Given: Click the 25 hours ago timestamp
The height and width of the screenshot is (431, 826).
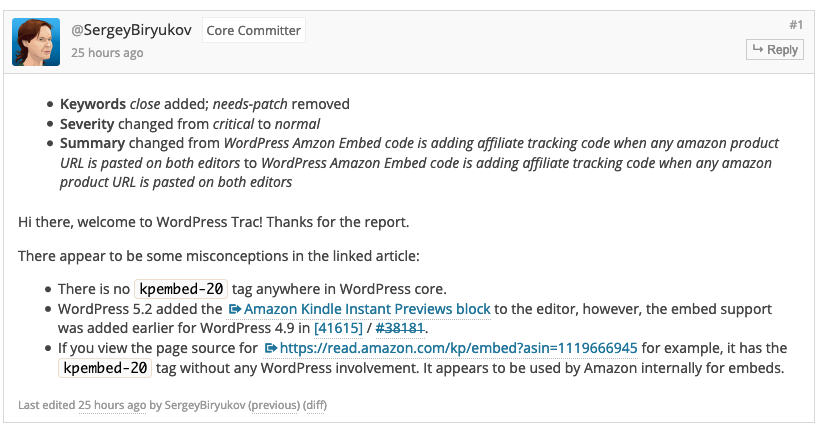Looking at the screenshot, I should 106,53.
